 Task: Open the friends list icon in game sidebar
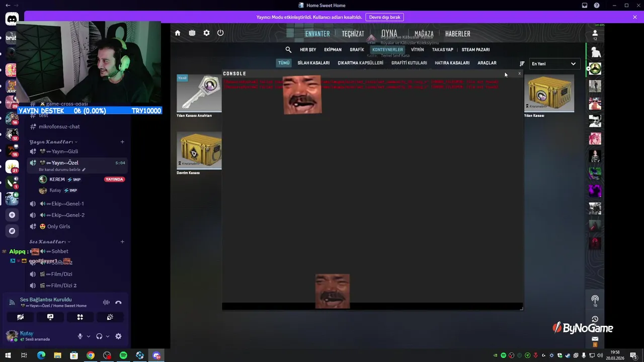pos(595,33)
